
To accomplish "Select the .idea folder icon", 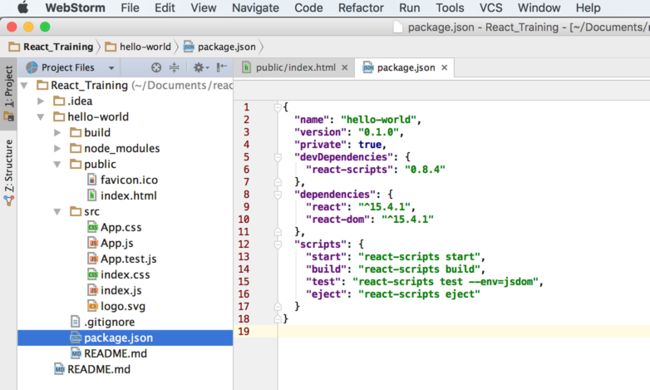I will pos(59,101).
